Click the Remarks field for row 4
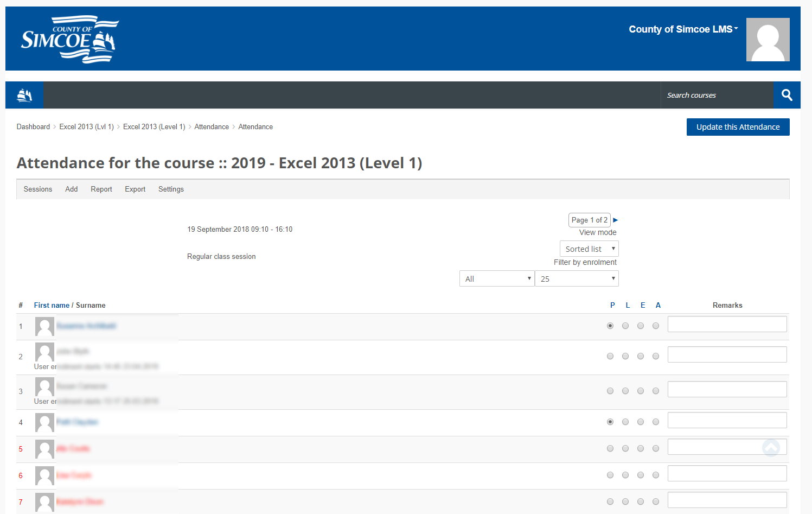This screenshot has height=514, width=812. pyautogui.click(x=727, y=420)
